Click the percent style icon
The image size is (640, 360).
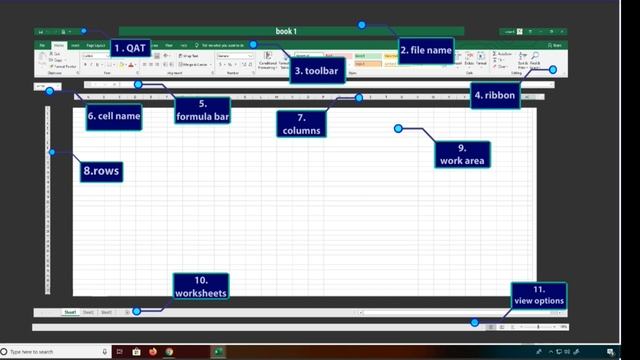[230, 65]
